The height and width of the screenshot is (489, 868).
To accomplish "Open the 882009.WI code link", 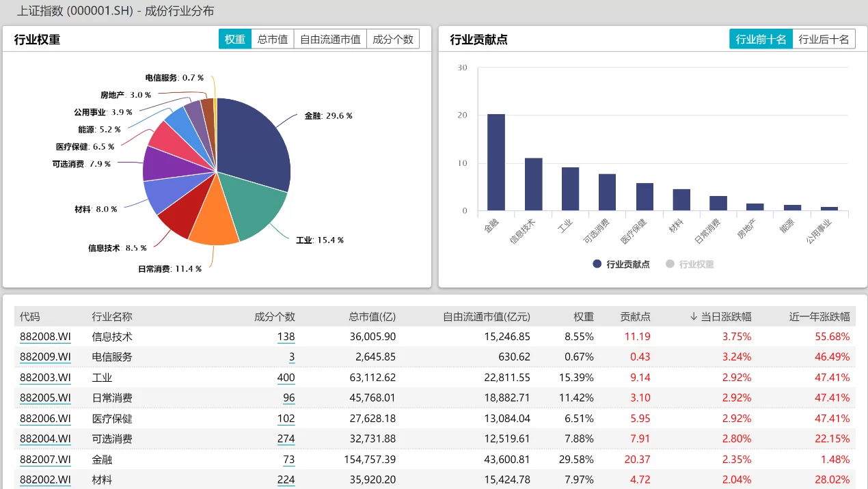I will pos(45,357).
